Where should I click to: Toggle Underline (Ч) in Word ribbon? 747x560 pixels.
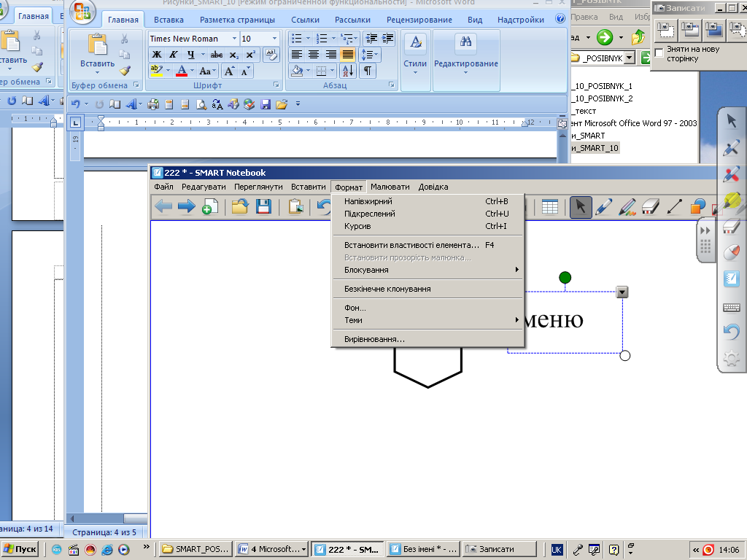[190, 55]
